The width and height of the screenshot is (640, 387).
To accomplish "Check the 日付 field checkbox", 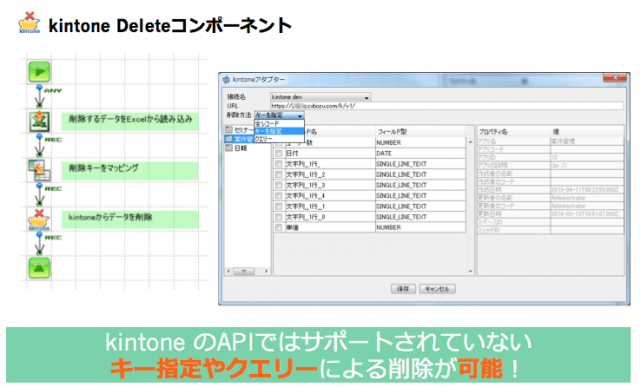I will click(279, 153).
